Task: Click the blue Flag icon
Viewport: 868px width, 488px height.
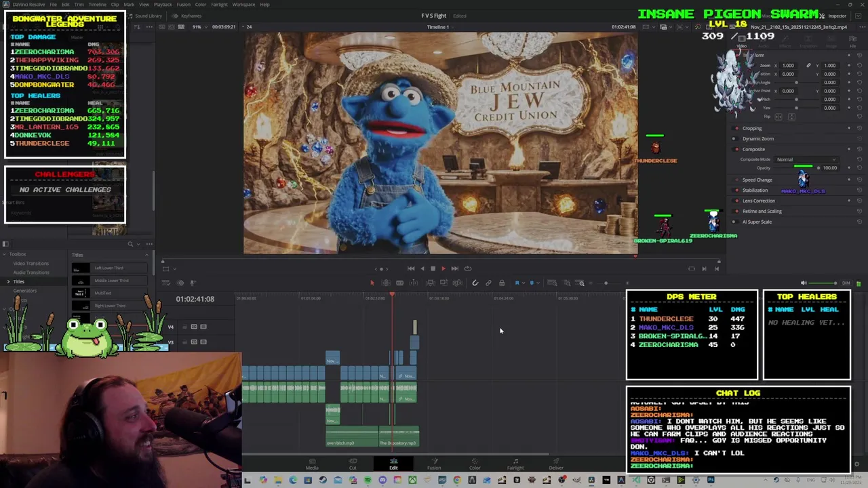Action: pyautogui.click(x=517, y=283)
